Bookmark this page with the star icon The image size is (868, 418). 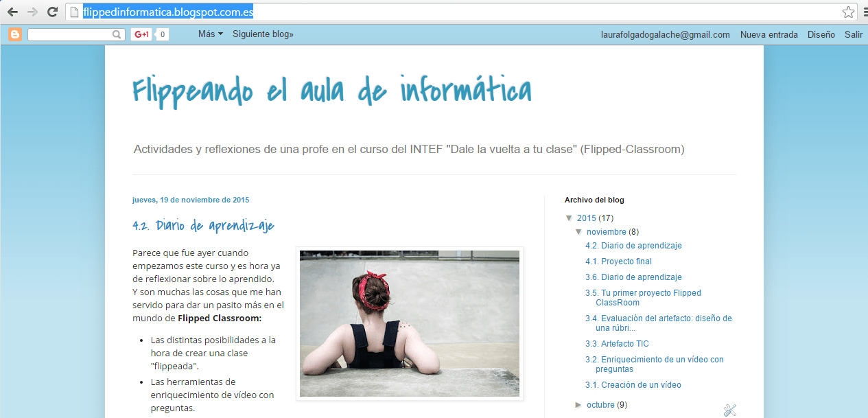click(x=849, y=12)
